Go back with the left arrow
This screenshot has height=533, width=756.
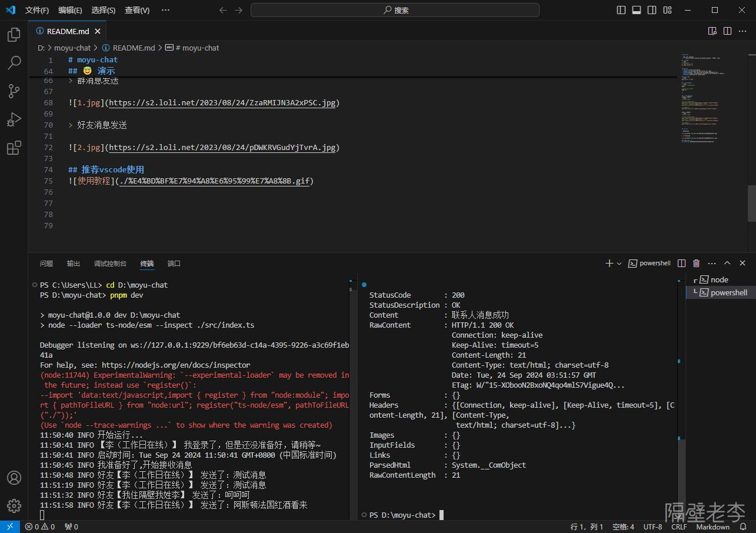[x=223, y=10]
